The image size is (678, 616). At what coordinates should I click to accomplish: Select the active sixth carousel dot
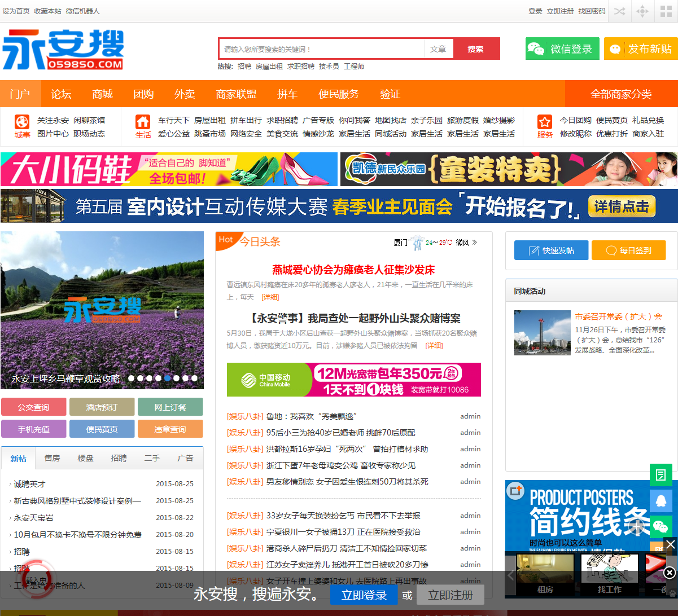(x=168, y=379)
